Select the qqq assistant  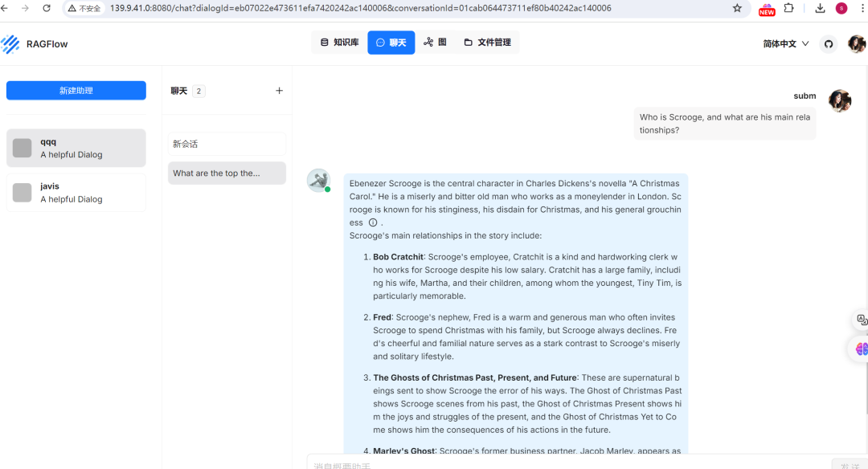point(76,147)
